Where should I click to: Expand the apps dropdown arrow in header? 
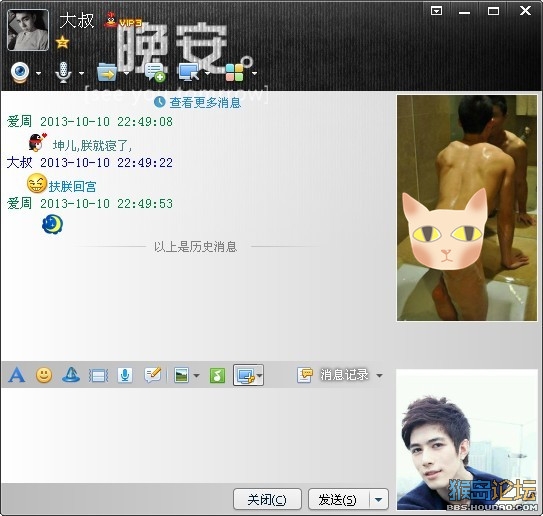(x=255, y=73)
